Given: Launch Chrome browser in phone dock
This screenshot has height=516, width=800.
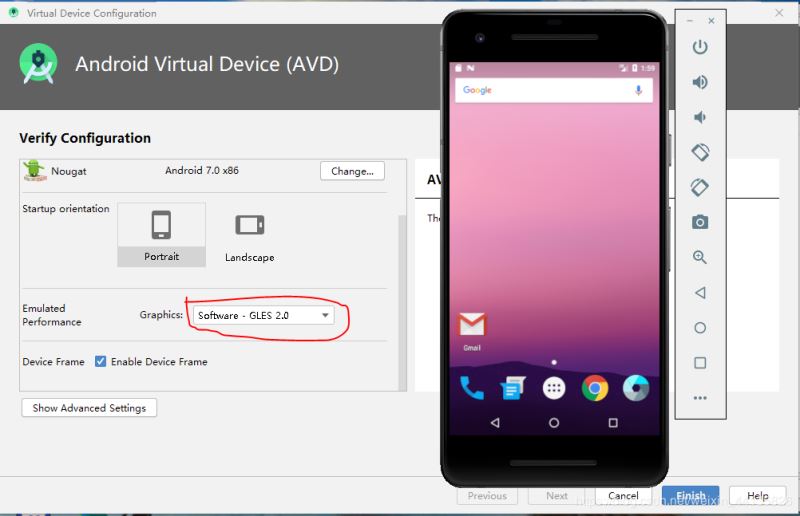Looking at the screenshot, I should tap(595, 388).
